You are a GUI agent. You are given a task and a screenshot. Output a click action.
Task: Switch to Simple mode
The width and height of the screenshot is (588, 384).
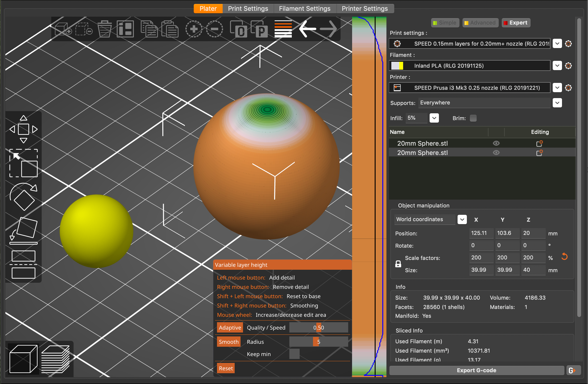click(445, 23)
